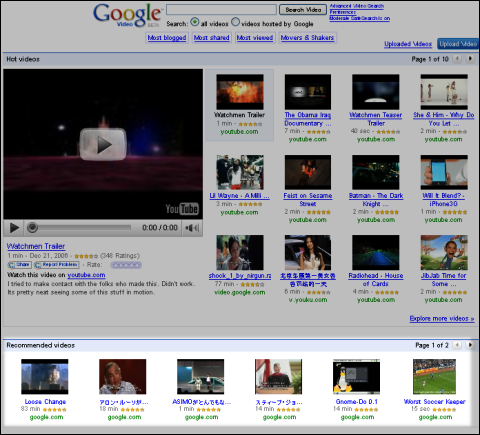Open the Loose Change recommended thumbnail
The image size is (480, 435).
point(45,377)
